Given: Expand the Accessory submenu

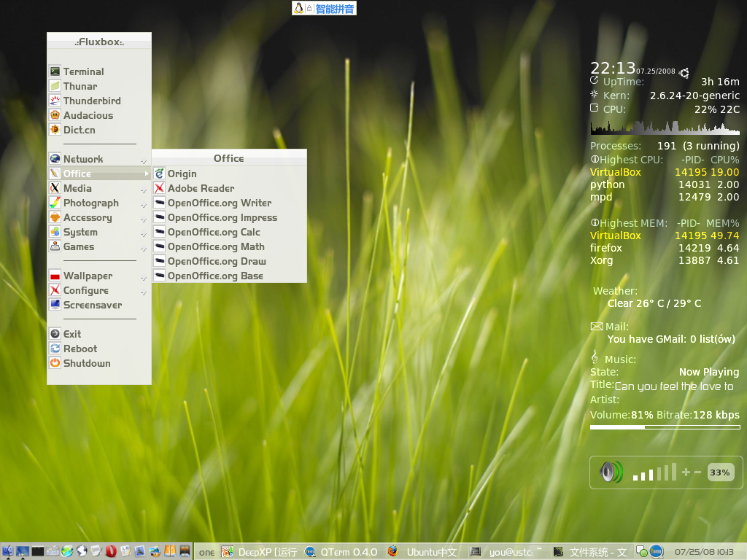Looking at the screenshot, I should point(99,217).
